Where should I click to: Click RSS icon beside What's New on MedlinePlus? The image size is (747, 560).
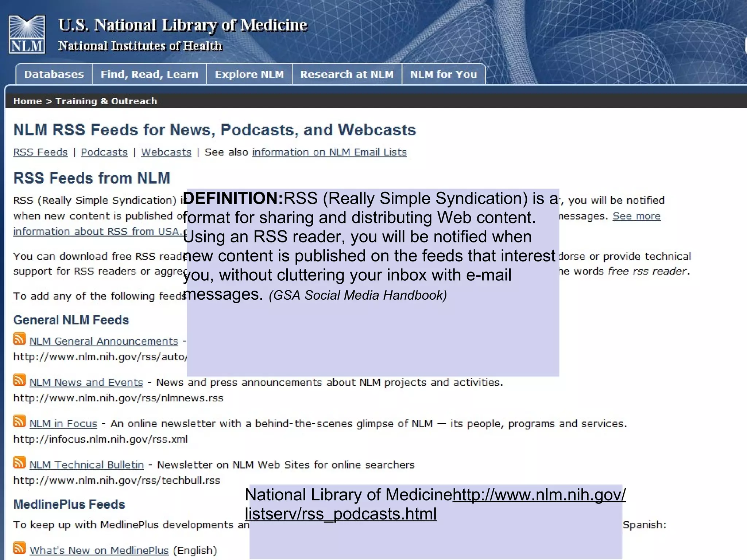19,548
